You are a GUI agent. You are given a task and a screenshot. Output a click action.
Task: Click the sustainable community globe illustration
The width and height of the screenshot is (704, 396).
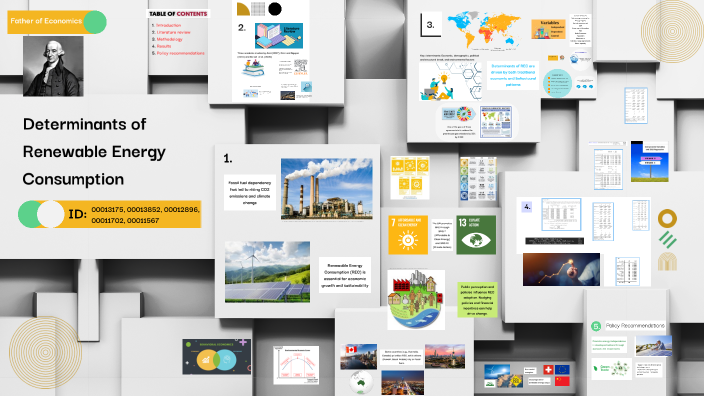point(416,299)
